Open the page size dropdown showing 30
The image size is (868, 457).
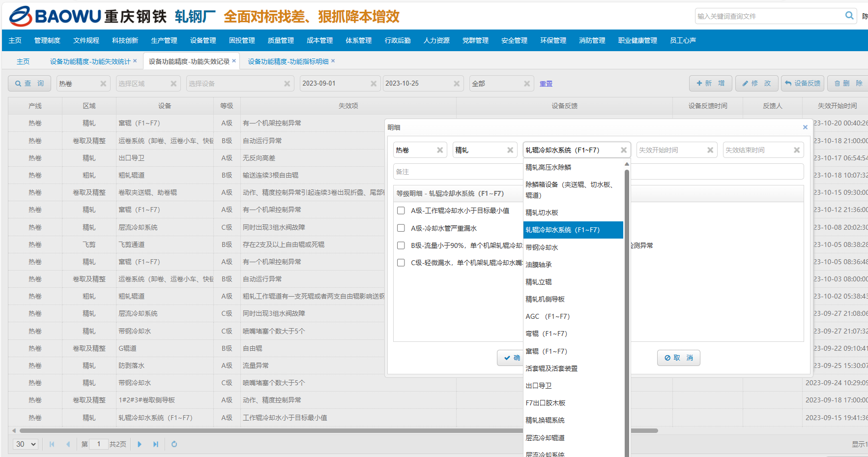point(26,444)
